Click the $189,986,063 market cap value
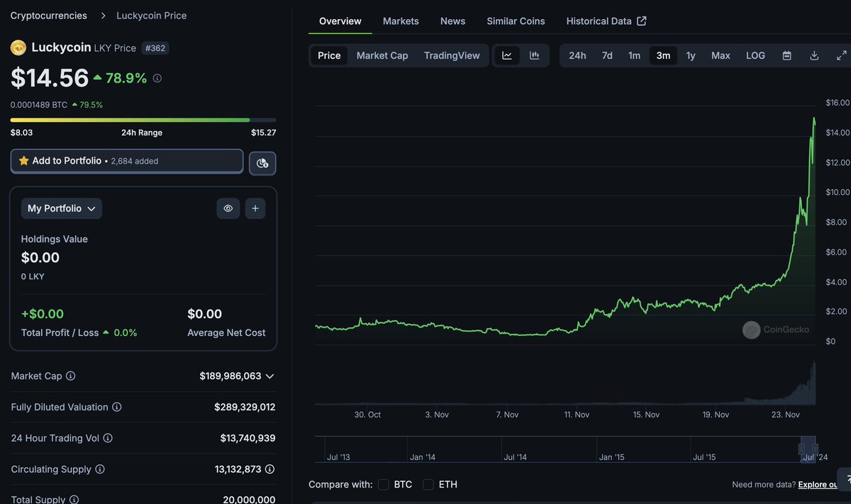Image resolution: width=851 pixels, height=504 pixels. [230, 376]
